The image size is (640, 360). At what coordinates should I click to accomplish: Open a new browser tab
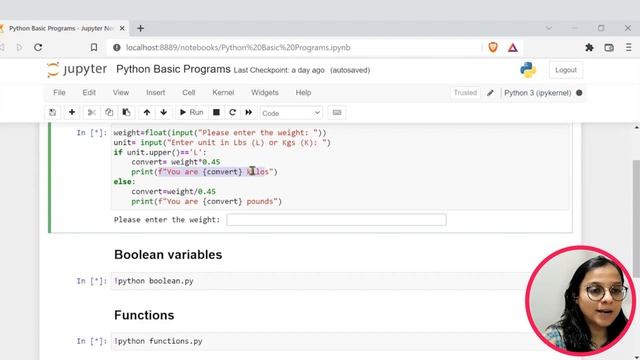[x=140, y=29]
